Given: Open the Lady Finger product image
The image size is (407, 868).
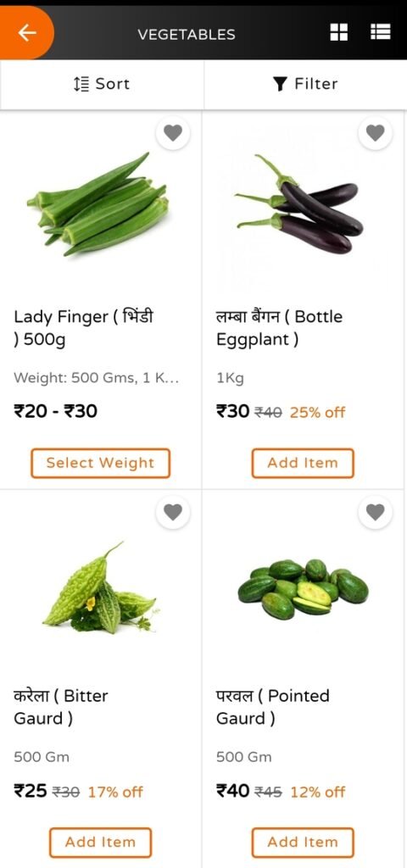Looking at the screenshot, I should click(x=98, y=203).
